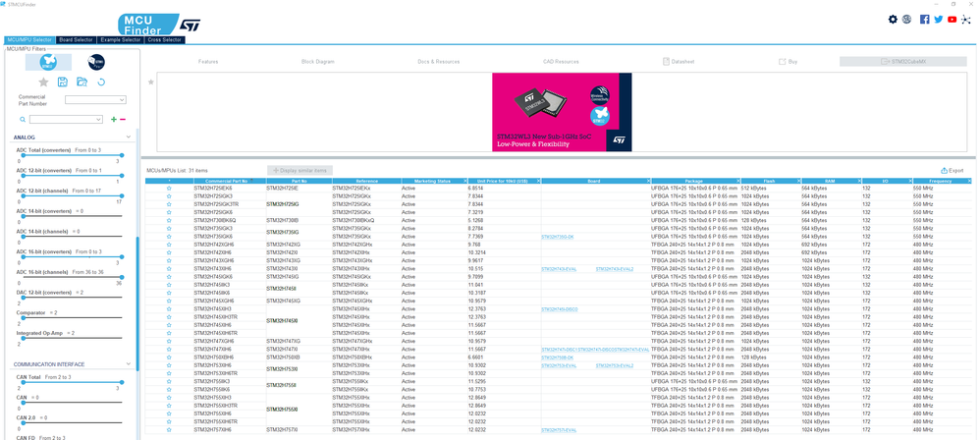
Task: Open the Features view
Action: 208,62
